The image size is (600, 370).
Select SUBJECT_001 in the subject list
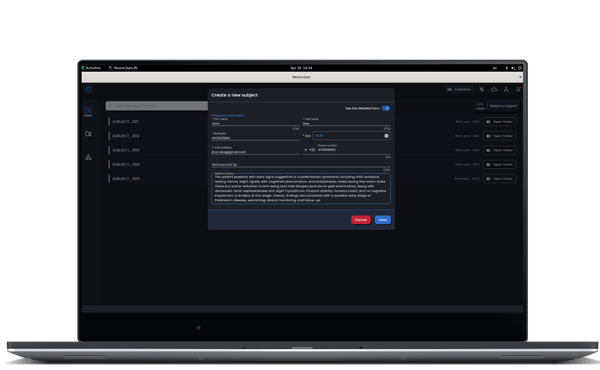pyautogui.click(x=126, y=122)
